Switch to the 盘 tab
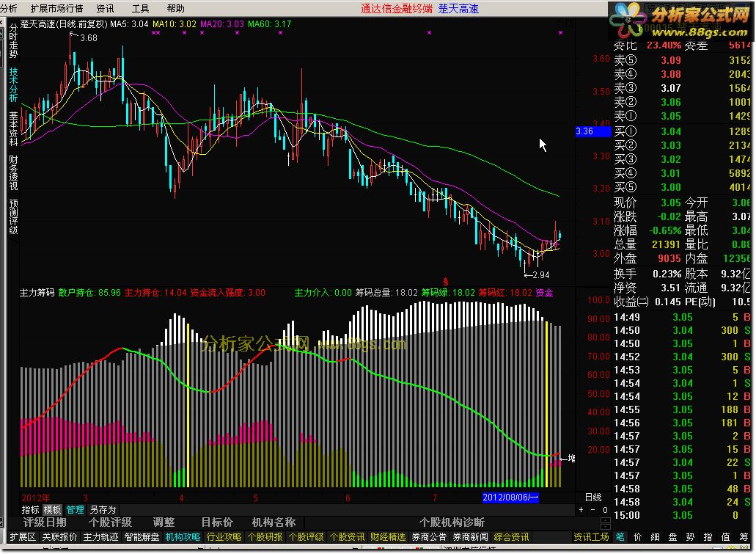This screenshot has height=554, width=756. [x=672, y=536]
